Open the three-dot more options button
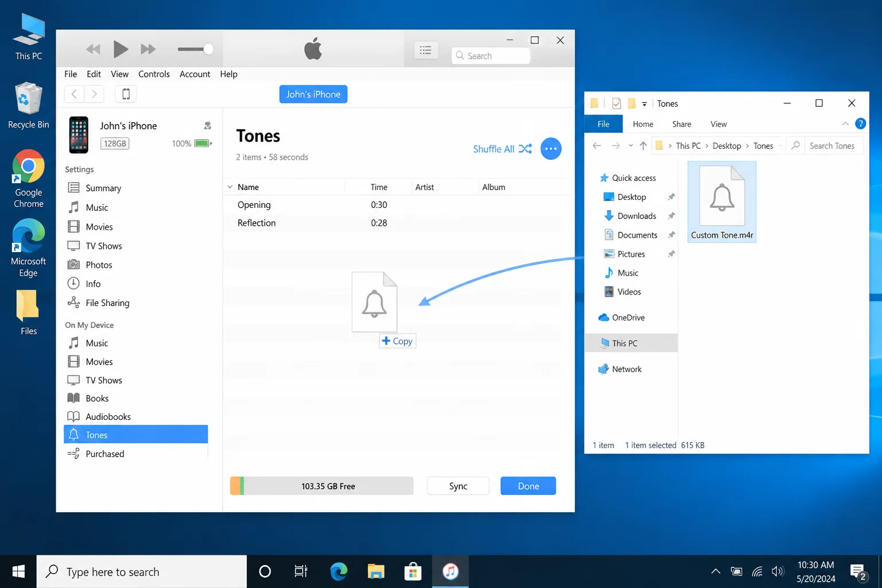The image size is (882, 588). click(x=551, y=149)
